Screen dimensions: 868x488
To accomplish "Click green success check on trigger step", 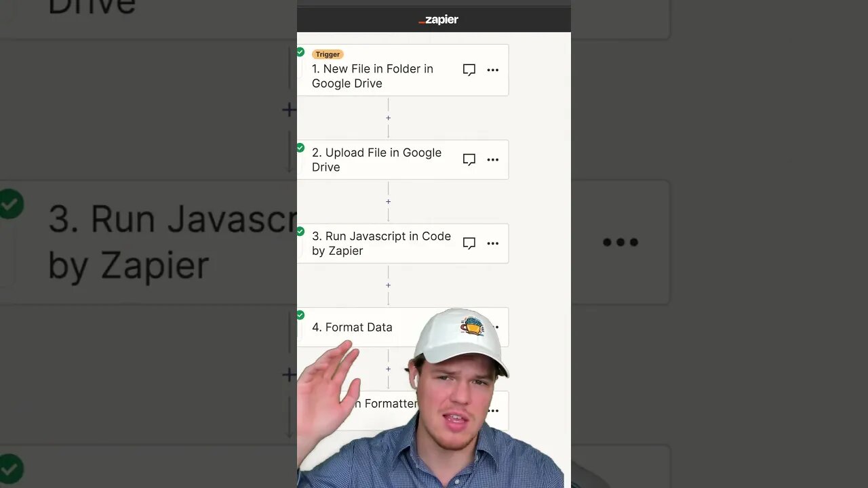I will click(x=300, y=52).
